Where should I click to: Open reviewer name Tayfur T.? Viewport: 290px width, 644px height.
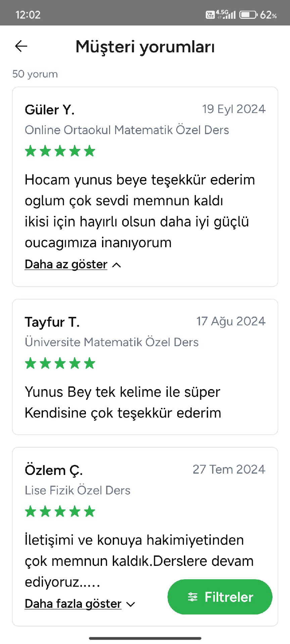(x=52, y=322)
